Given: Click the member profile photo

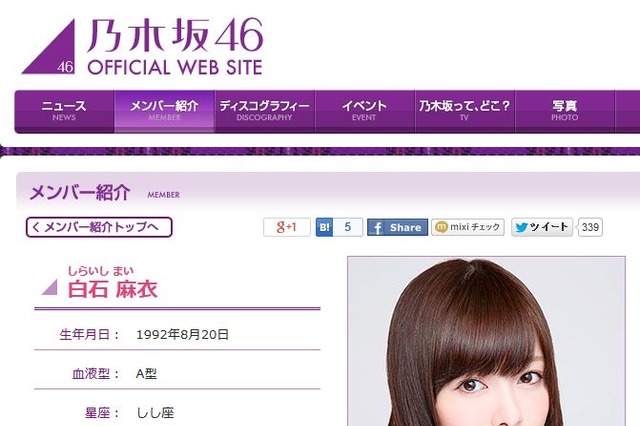Looking at the screenshot, I should (487, 341).
